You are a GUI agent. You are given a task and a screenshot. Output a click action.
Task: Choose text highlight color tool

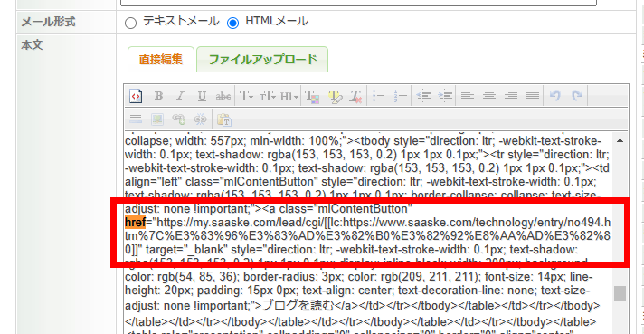[x=335, y=96]
